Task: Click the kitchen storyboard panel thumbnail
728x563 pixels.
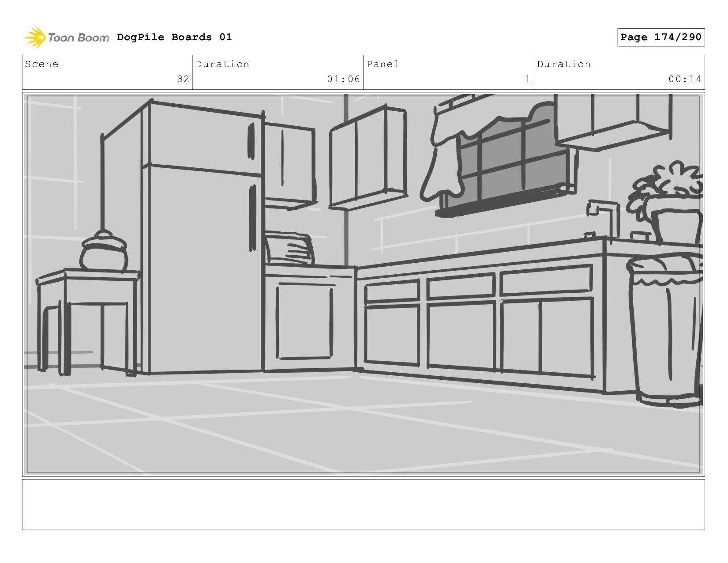Action: click(x=363, y=284)
